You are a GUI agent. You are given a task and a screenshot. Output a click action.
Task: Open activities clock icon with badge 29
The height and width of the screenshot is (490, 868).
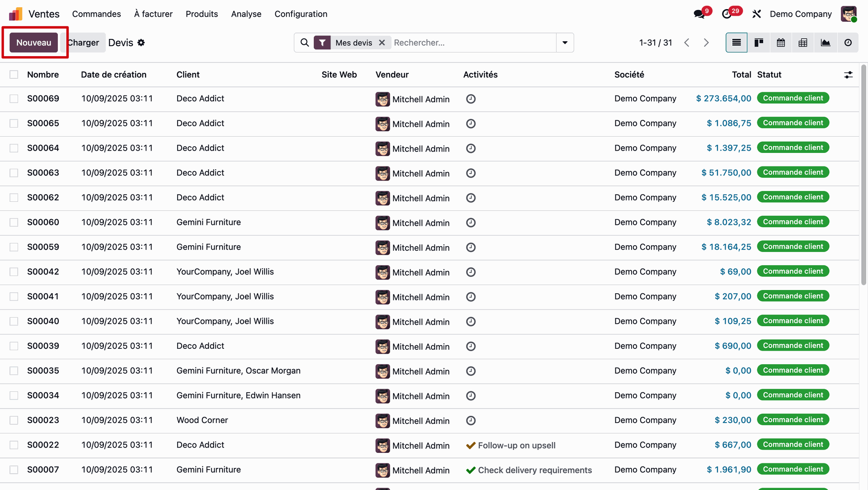coord(727,14)
